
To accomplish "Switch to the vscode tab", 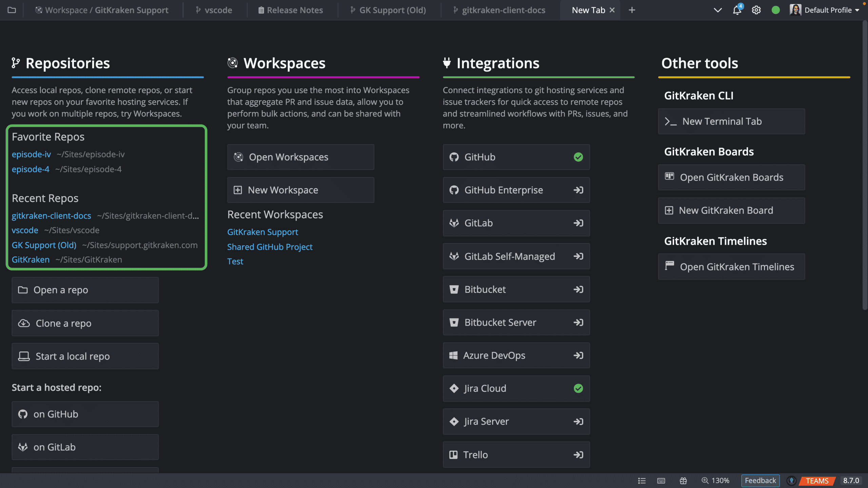I will [214, 10].
